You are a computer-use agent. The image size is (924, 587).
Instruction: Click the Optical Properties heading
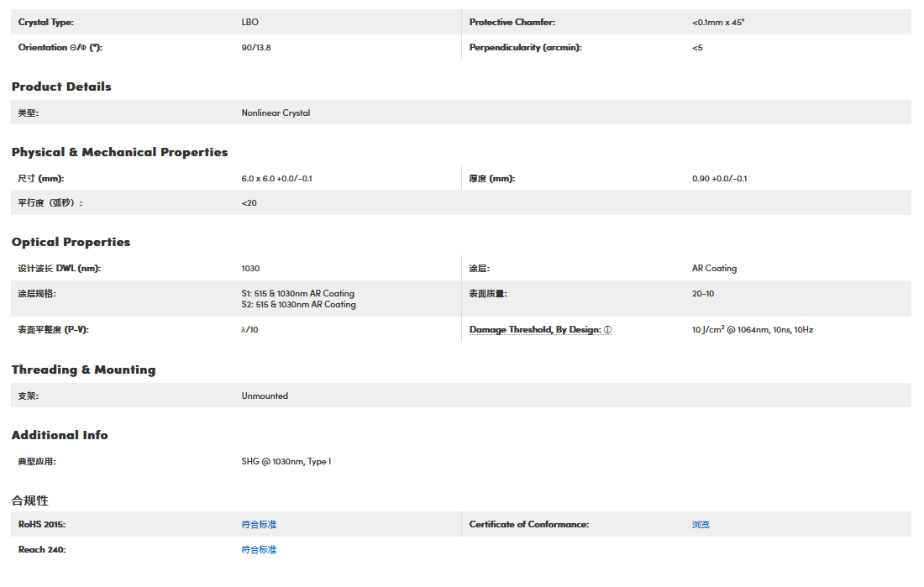(71, 242)
